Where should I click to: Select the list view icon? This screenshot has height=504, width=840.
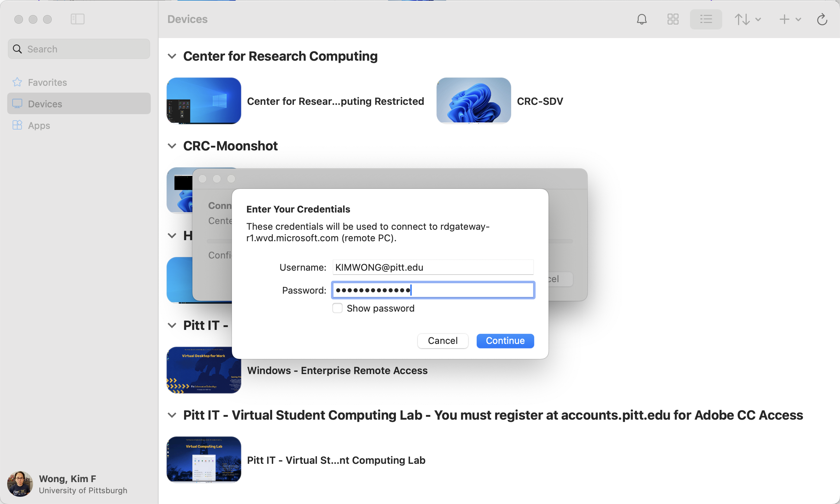[706, 20]
